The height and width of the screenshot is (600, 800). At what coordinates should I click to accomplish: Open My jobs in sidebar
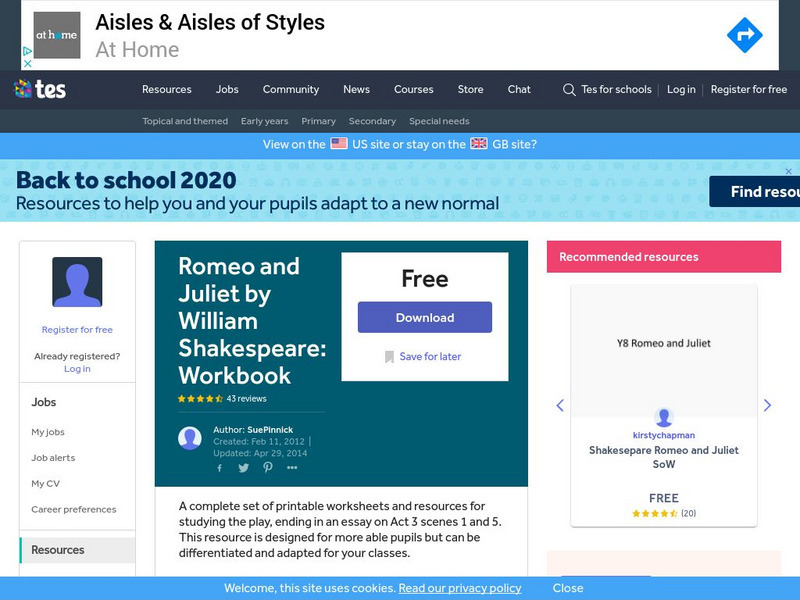[x=48, y=432]
